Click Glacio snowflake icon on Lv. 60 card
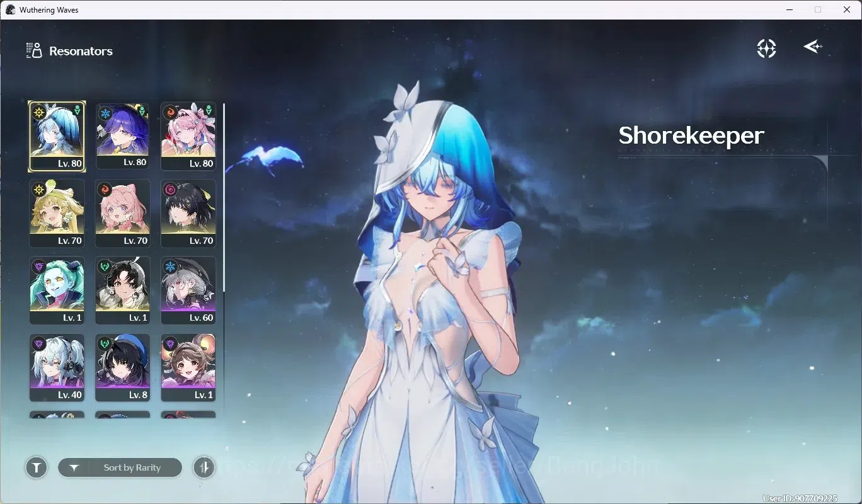862x504 pixels. (170, 266)
